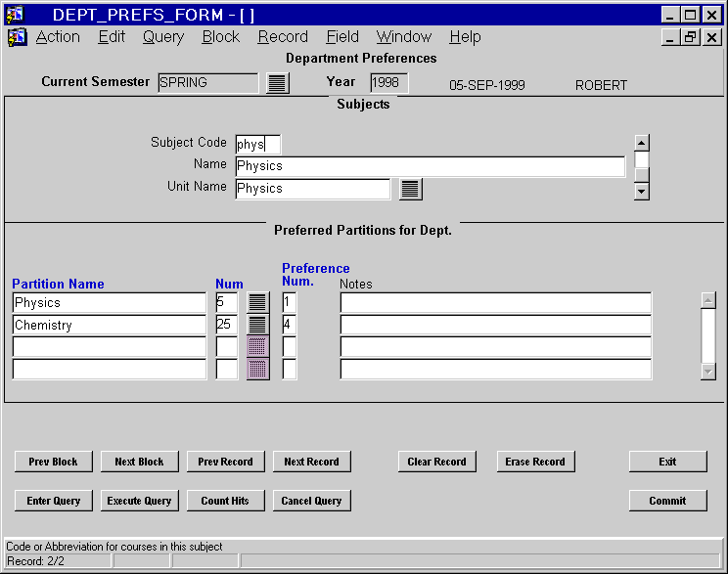Go to Next Block
The width and height of the screenshot is (728, 574).
(139, 462)
